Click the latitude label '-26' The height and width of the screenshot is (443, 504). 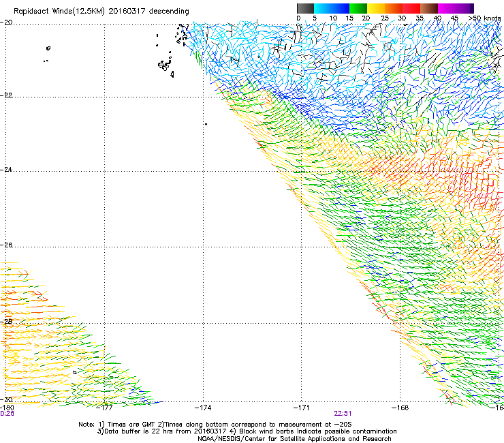pyautogui.click(x=6, y=245)
